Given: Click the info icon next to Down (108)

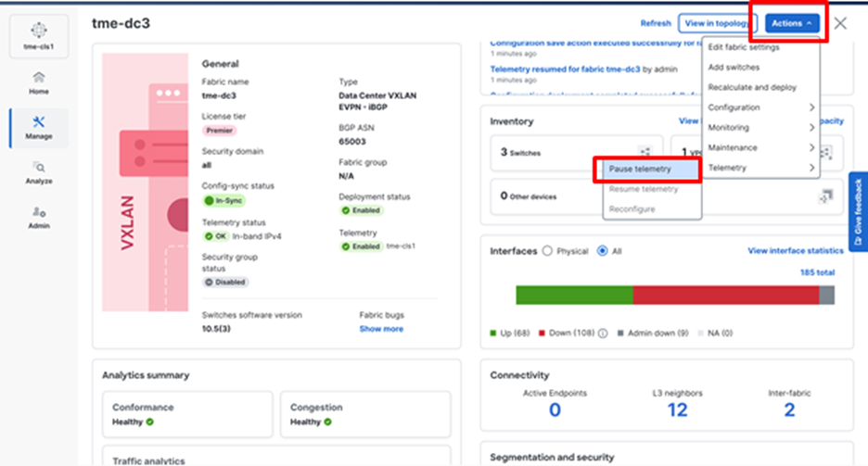Looking at the screenshot, I should pyautogui.click(x=603, y=334).
